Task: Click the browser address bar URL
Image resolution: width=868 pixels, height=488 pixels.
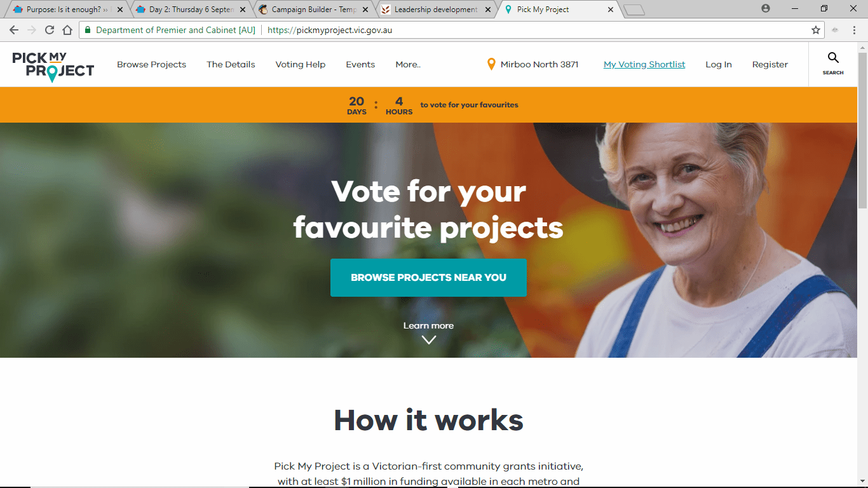Action: point(330,30)
